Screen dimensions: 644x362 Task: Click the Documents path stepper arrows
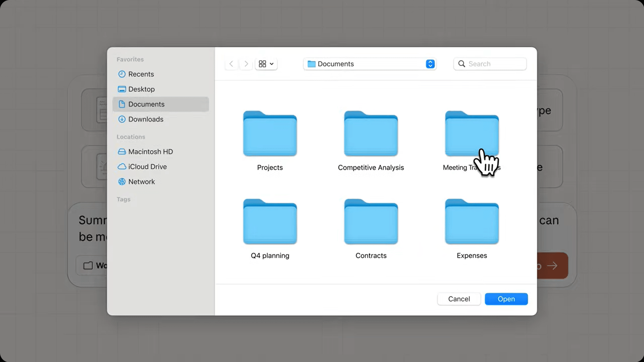point(430,64)
